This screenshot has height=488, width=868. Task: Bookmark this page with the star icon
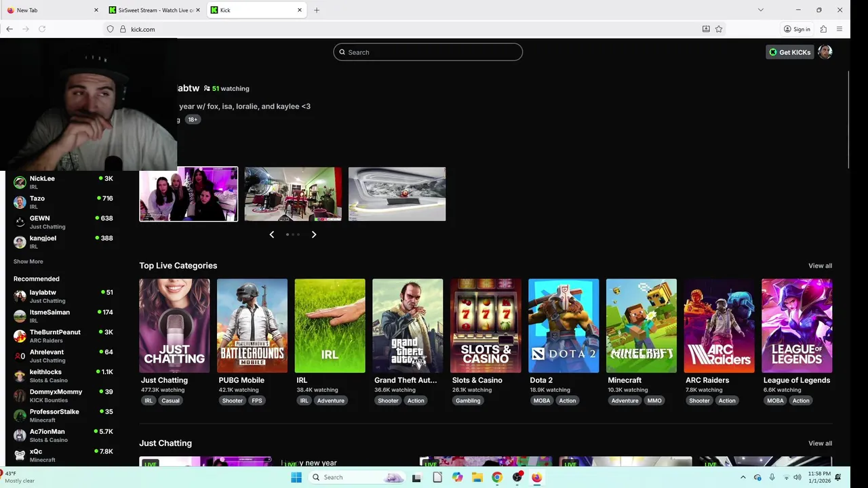tap(719, 29)
